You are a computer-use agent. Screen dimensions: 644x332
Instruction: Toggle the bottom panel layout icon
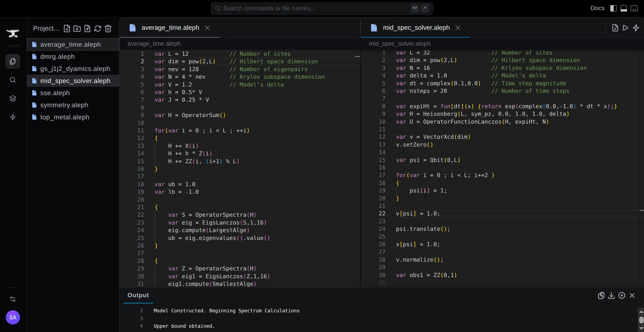point(624,8)
